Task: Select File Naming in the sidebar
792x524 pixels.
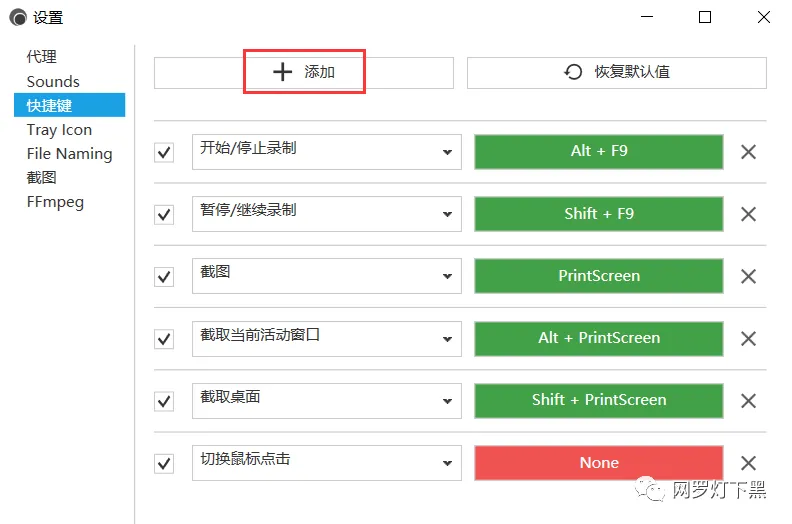Action: click(69, 154)
